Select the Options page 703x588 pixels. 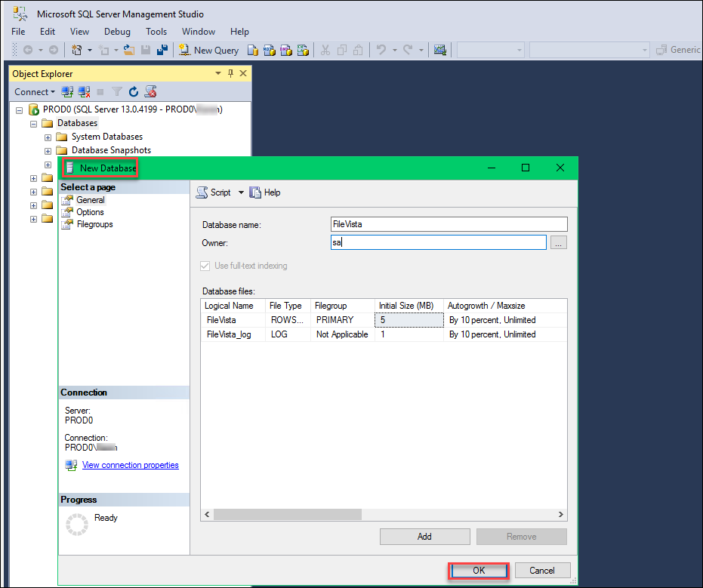(90, 212)
